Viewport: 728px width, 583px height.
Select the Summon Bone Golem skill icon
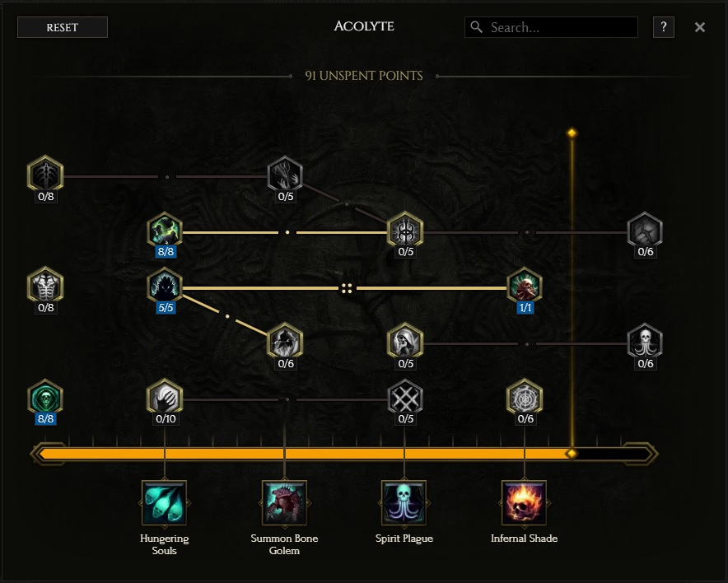click(x=284, y=502)
